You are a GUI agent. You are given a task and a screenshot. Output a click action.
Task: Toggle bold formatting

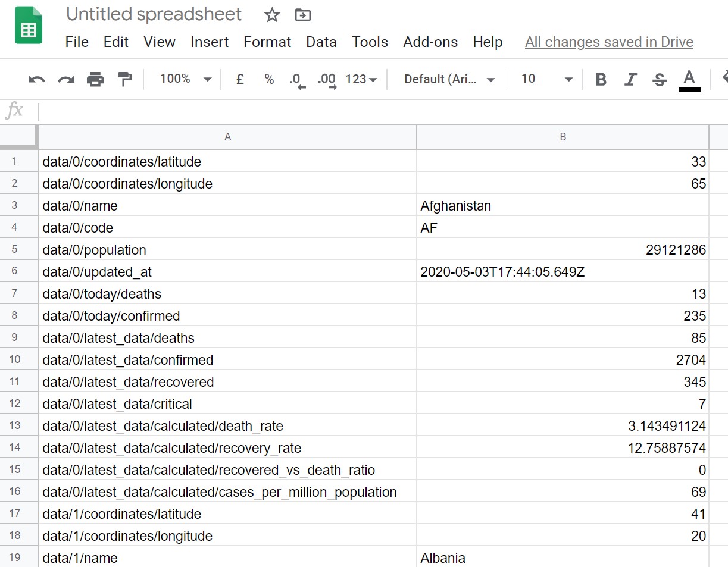click(601, 79)
